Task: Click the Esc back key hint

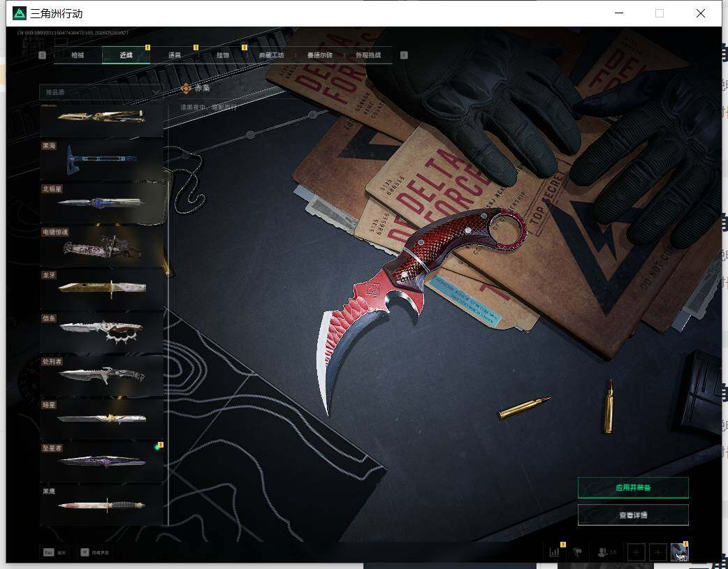Action: pyautogui.click(x=54, y=552)
